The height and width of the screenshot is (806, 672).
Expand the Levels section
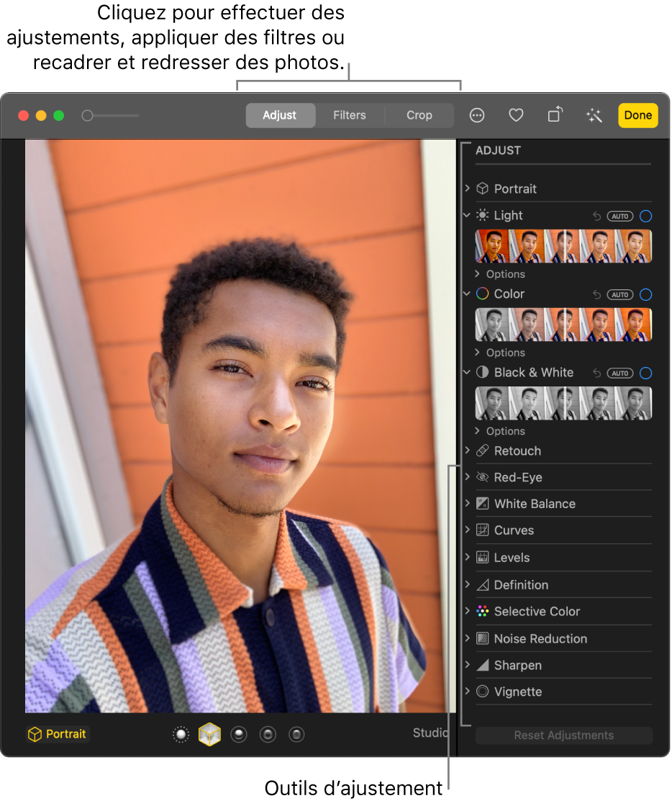tap(467, 557)
